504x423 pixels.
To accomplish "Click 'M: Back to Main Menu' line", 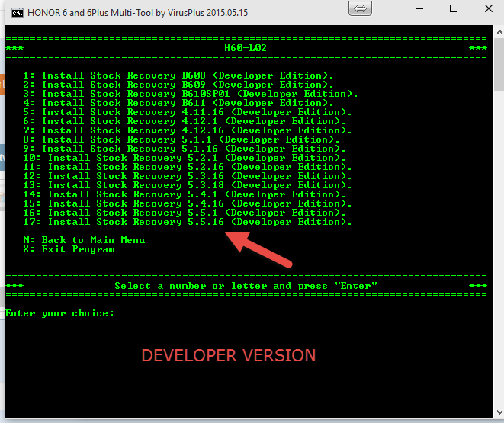I will point(84,240).
